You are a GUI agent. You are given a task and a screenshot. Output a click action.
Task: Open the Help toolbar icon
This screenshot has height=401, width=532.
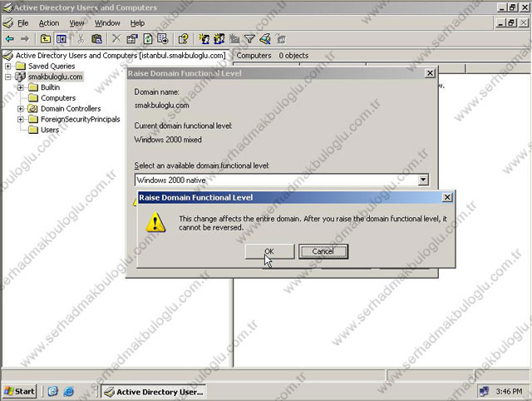[x=183, y=39]
